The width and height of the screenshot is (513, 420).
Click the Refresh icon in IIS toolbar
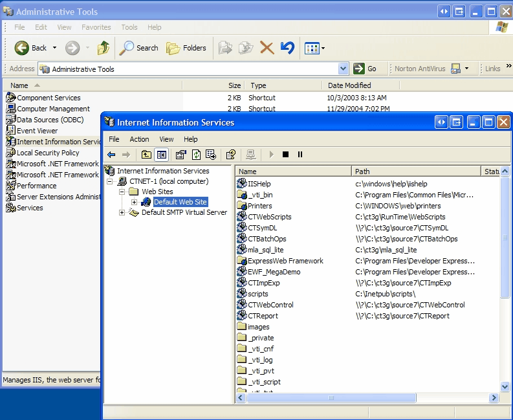point(195,155)
